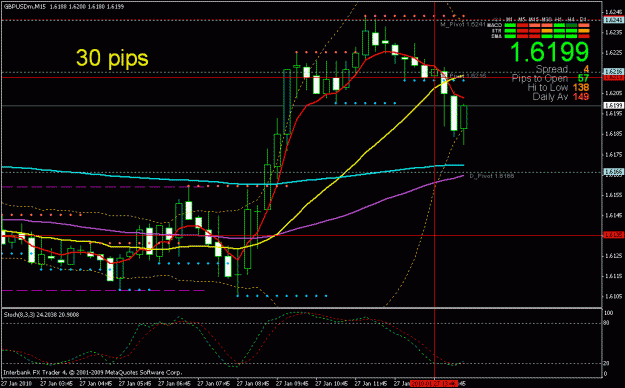Screen dimensions: 625x388
Task: Click the 1.6115 price axis label
Action: click(x=614, y=276)
